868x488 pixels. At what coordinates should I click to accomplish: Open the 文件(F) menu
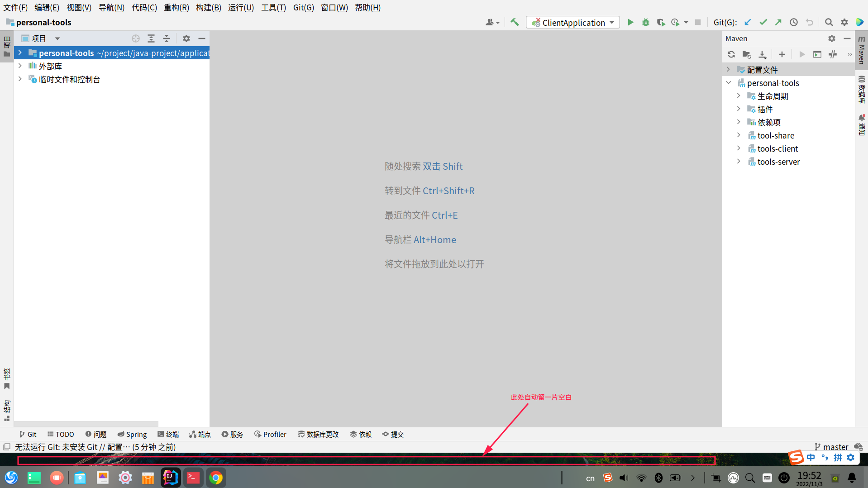15,8
